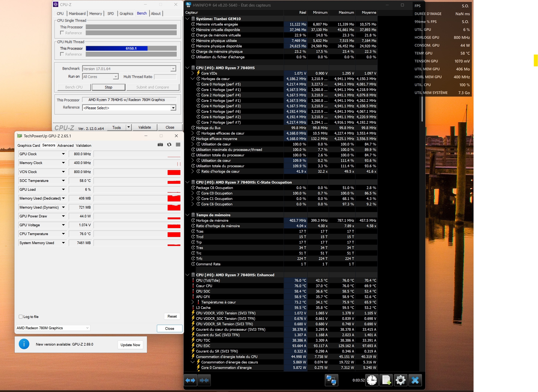Screen dimensions: 538x392
Task: Open the SOC Temperature sensor dropdown
Action: click(63, 181)
